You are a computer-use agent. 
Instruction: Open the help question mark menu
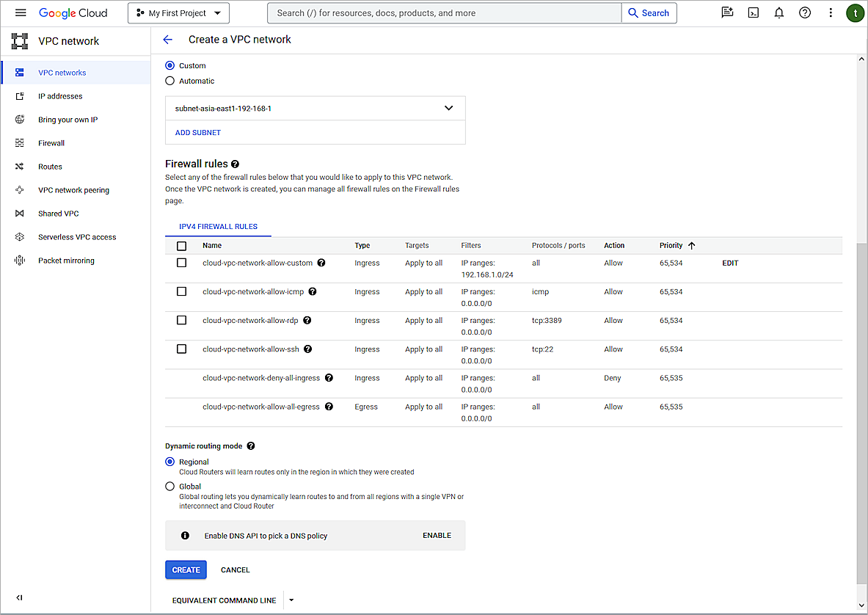point(804,12)
